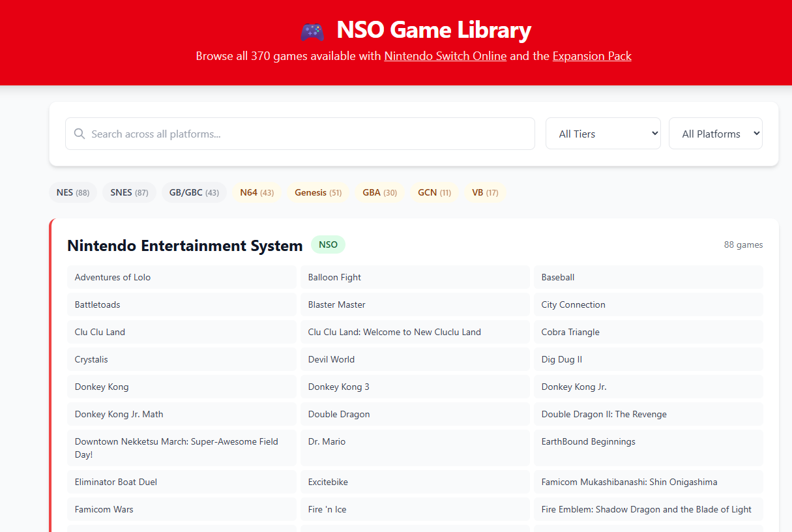Viewport: 792px width, 532px height.
Task: Open the Expansion Pack link
Action: pyautogui.click(x=592, y=56)
